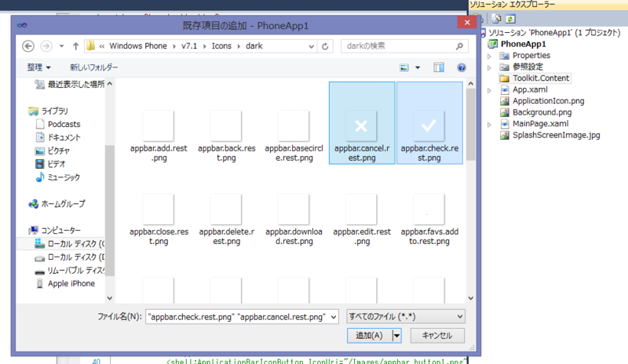Select second ローカル ディスク drive
This screenshot has width=628, height=364.
pos(69,257)
